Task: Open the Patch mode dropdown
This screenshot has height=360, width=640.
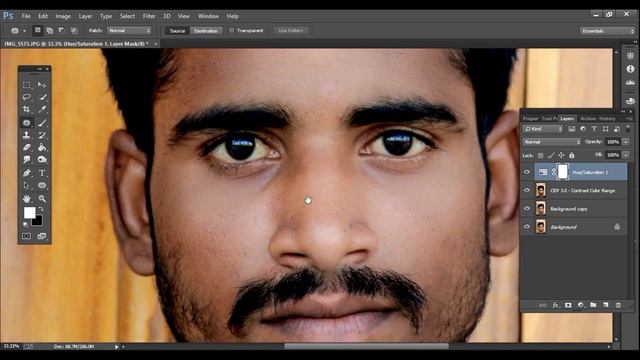Action: point(129,31)
